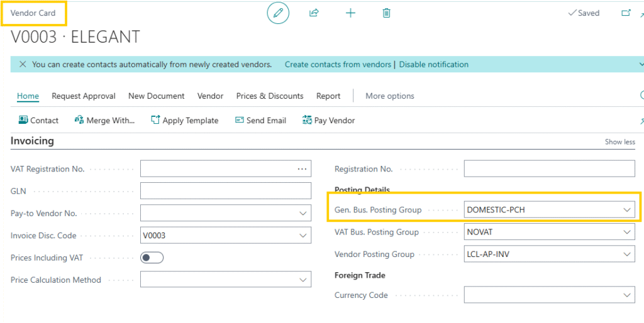Click the pencil edit icon
The width and height of the screenshot is (644, 323).
pyautogui.click(x=278, y=13)
